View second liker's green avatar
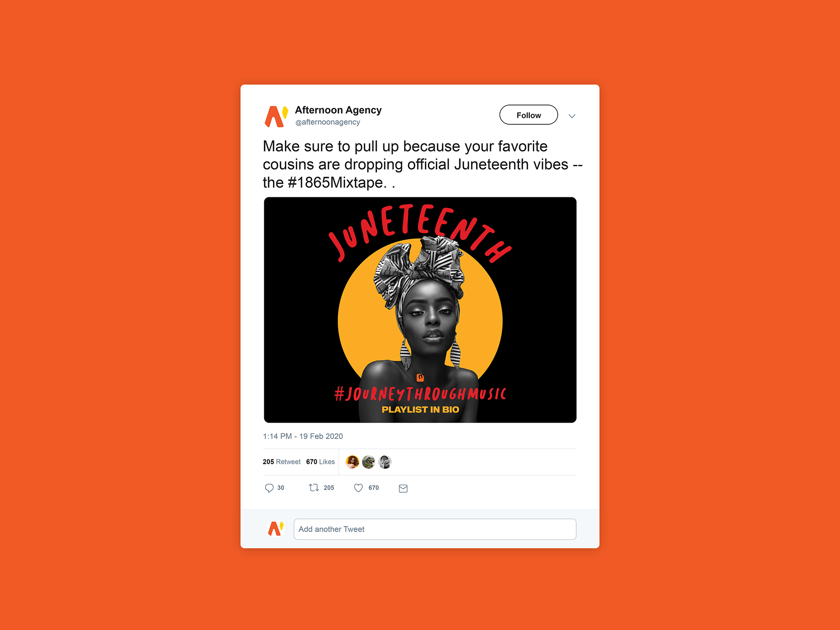Viewport: 840px width, 630px height. pos(369,462)
